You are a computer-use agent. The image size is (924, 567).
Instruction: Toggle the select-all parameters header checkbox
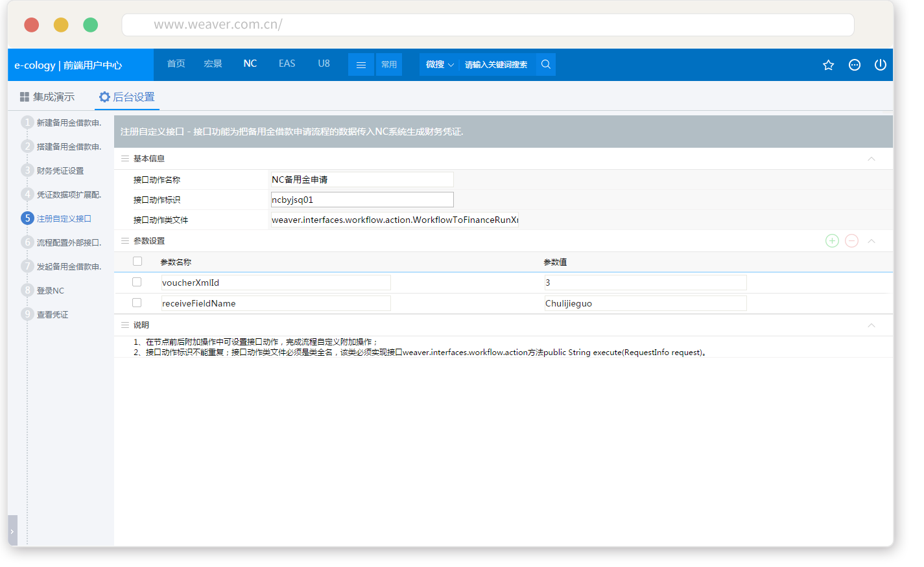click(137, 261)
